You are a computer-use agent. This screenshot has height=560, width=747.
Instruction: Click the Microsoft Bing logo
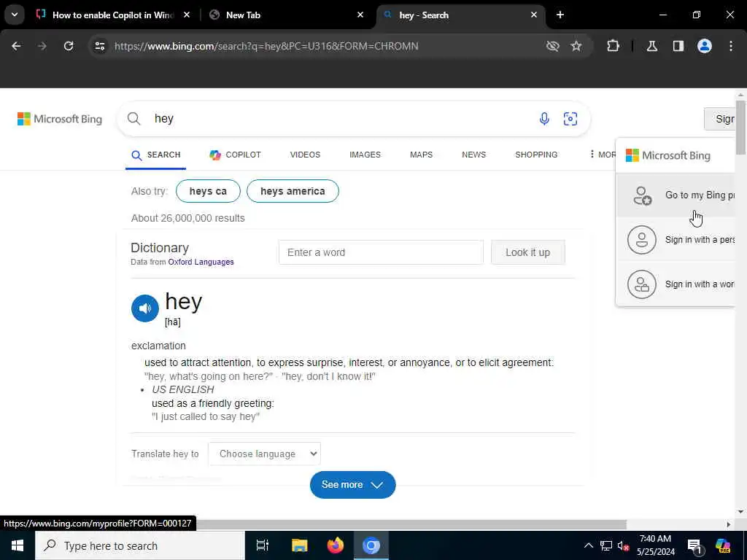pyautogui.click(x=60, y=119)
